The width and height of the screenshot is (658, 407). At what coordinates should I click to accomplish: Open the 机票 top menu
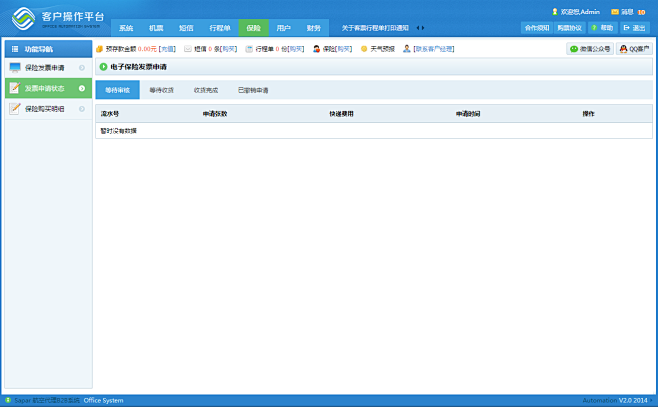pyautogui.click(x=156, y=28)
